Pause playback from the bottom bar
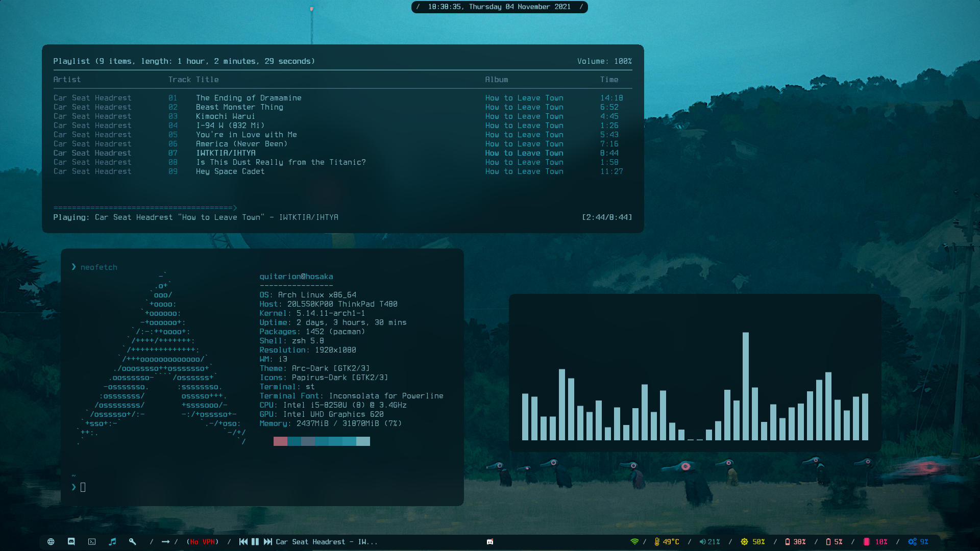Image resolution: width=980 pixels, height=551 pixels. (x=255, y=542)
